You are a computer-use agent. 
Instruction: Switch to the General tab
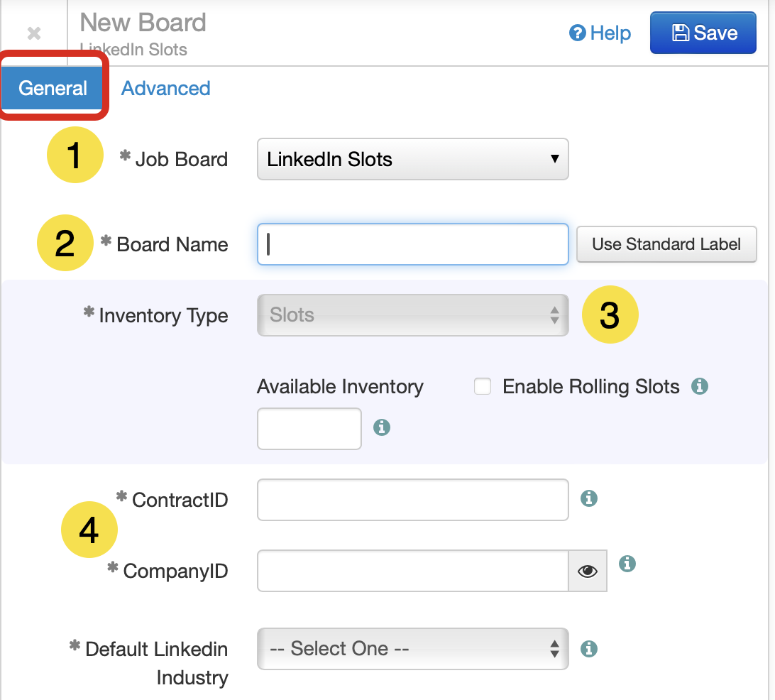[x=53, y=88]
